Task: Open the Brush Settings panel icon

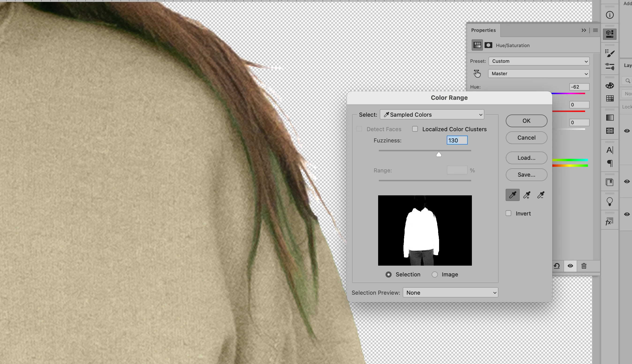Action: click(609, 53)
